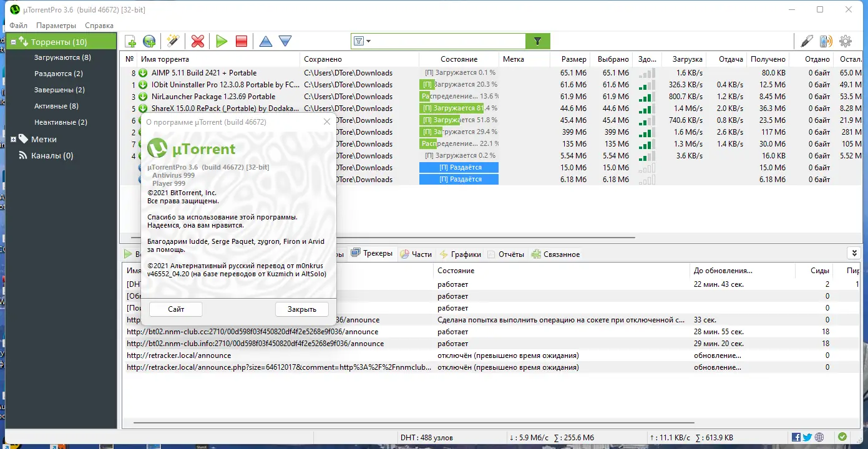868x449 pixels.
Task: Open the settings gear icon
Action: coord(846,41)
